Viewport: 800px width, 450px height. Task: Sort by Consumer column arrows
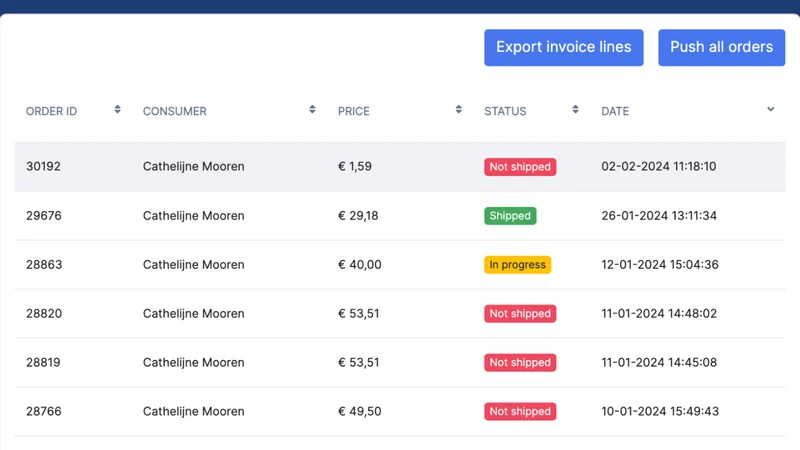pyautogui.click(x=312, y=109)
